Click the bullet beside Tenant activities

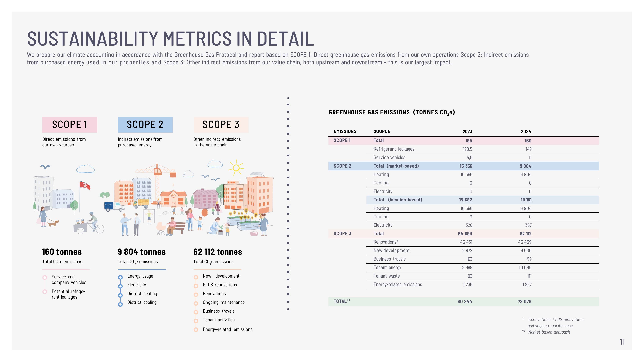196,321
